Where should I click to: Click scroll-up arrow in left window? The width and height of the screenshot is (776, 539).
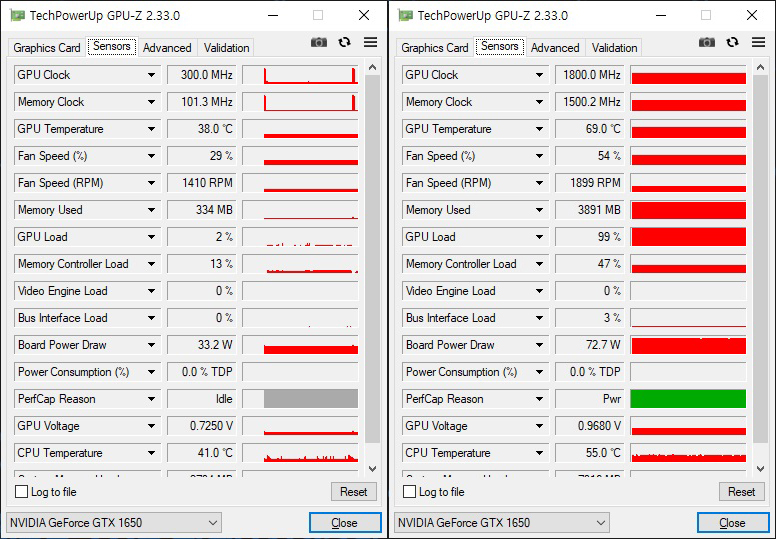click(x=373, y=67)
